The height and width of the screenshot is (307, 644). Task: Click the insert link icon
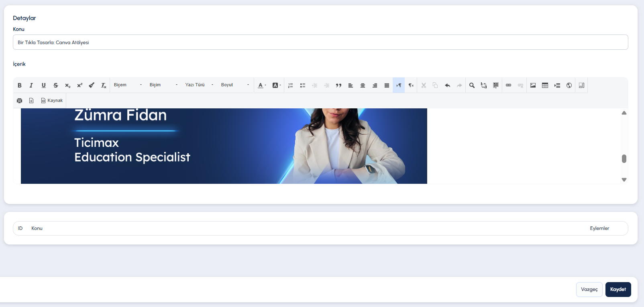click(508, 85)
